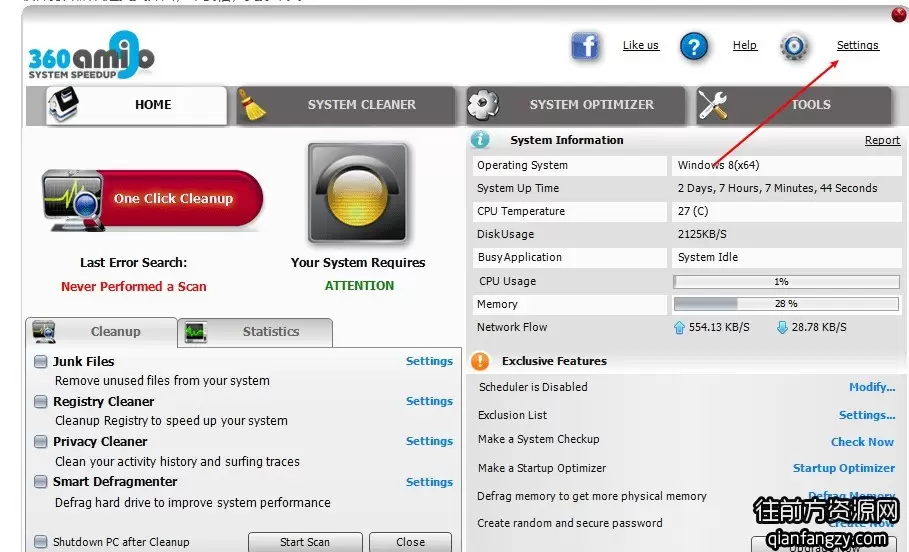Switch to the Statistics sub-tab
The image size is (909, 552).
[x=255, y=332]
